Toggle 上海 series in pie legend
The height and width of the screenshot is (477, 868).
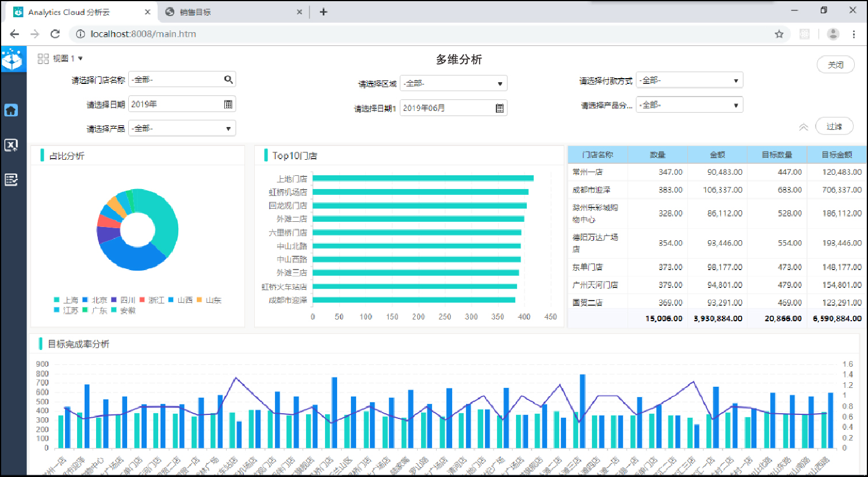pyautogui.click(x=66, y=300)
